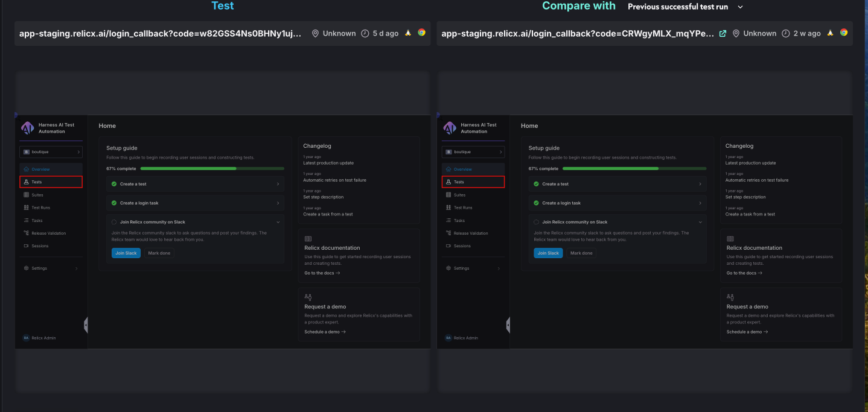Viewport: 868px width, 412px height.
Task: Click the Linux penguin icon in the comparison URL bar
Action: (x=831, y=33)
